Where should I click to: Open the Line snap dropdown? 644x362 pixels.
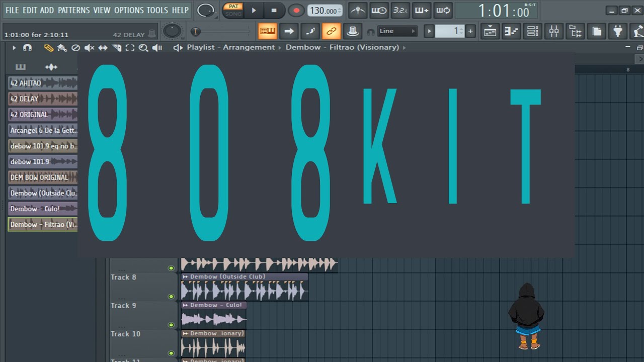[x=397, y=31]
